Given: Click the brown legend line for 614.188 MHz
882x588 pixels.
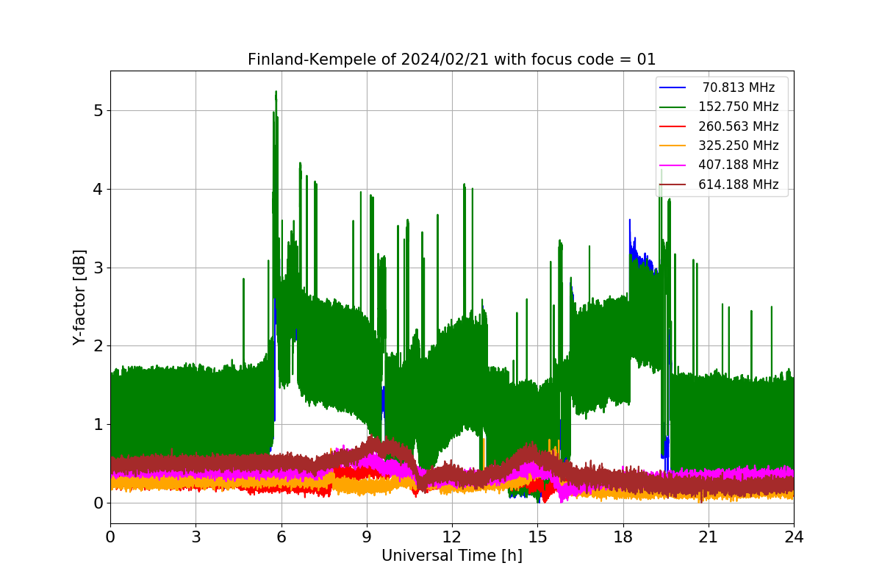Looking at the screenshot, I should pos(673,184).
